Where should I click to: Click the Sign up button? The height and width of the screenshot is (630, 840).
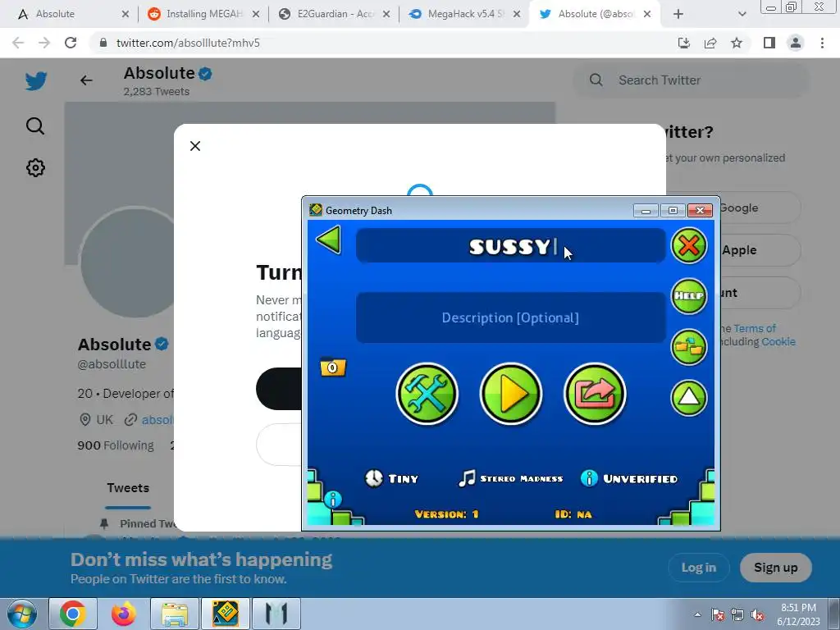(x=776, y=568)
